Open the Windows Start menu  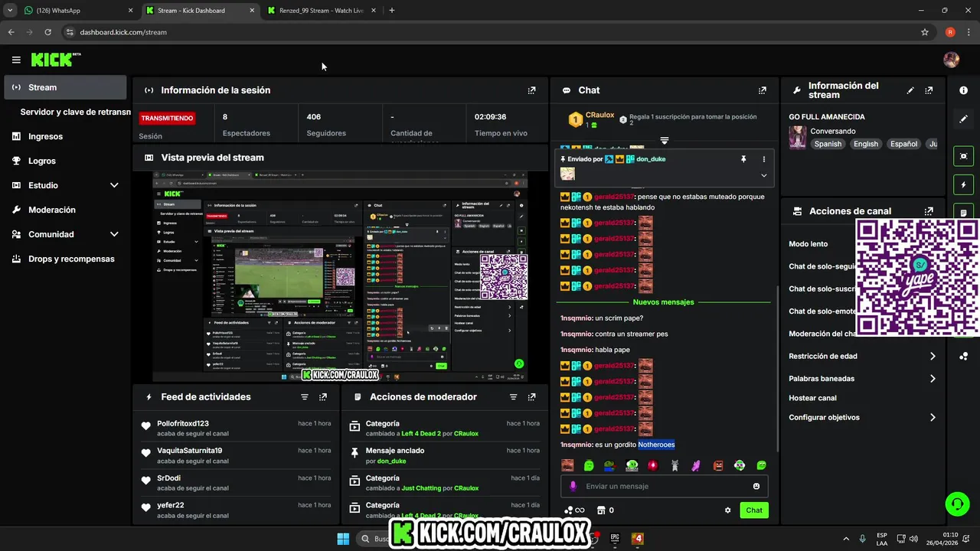343,539
